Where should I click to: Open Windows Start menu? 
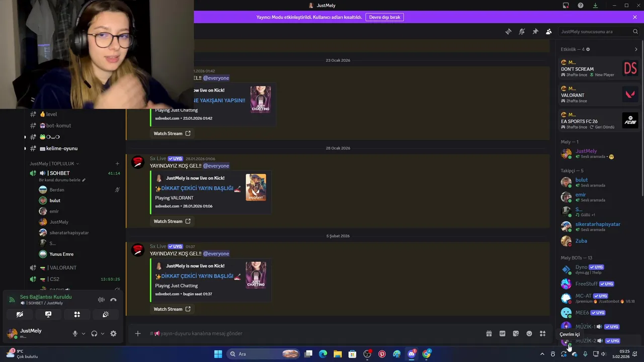coord(218,354)
